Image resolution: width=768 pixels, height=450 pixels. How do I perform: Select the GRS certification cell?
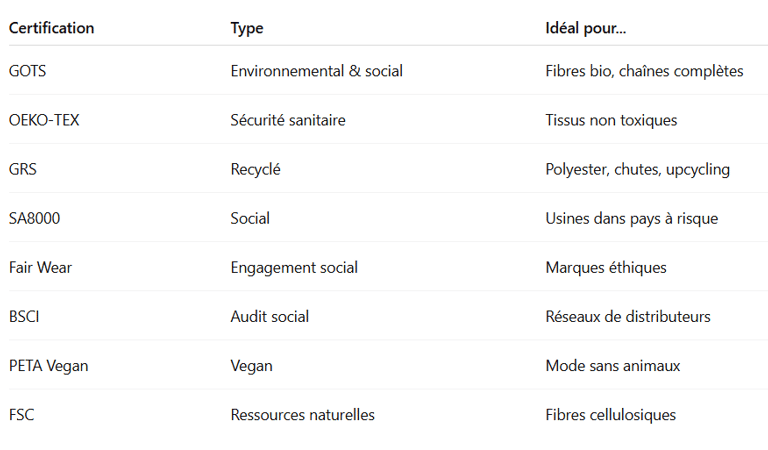click(24, 169)
